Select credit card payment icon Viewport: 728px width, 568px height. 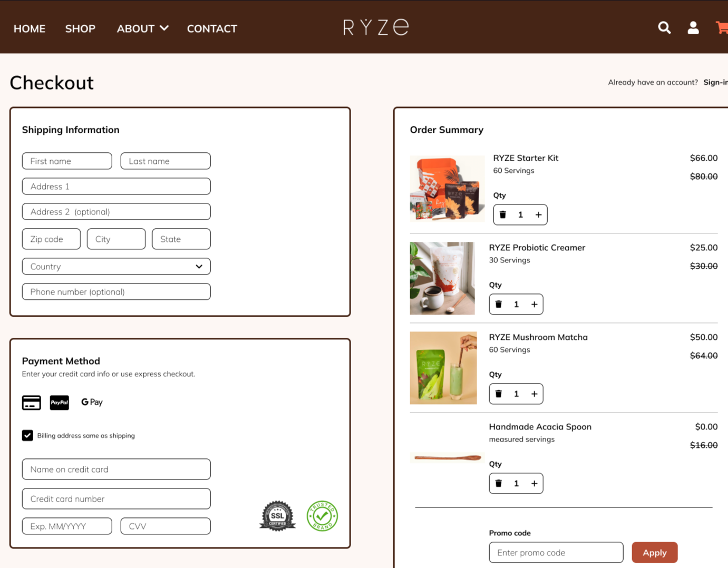32,403
